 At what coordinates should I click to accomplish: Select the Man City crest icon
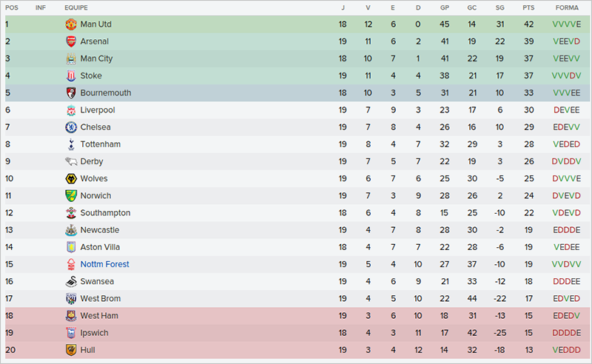pos(71,58)
